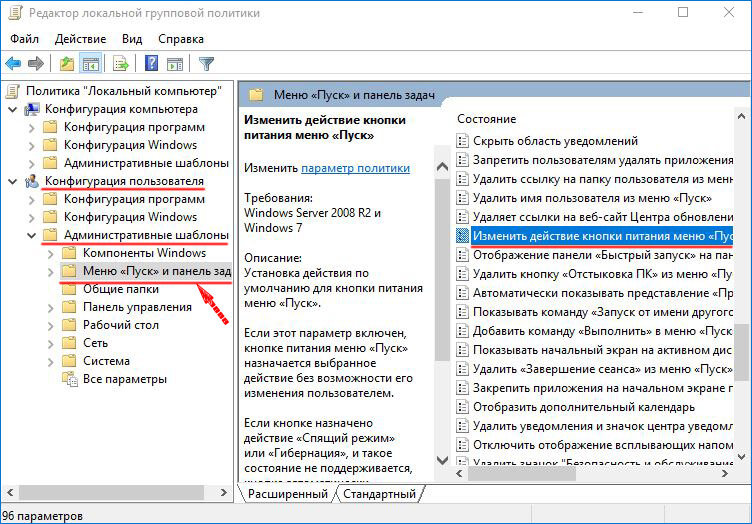The width and height of the screenshot is (752, 524).
Task: Click the Export list toolbar icon
Action: pos(121,63)
